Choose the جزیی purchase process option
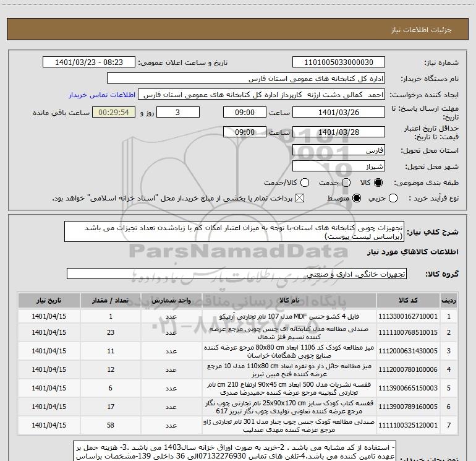This screenshot has height=461, width=476. click(393, 198)
